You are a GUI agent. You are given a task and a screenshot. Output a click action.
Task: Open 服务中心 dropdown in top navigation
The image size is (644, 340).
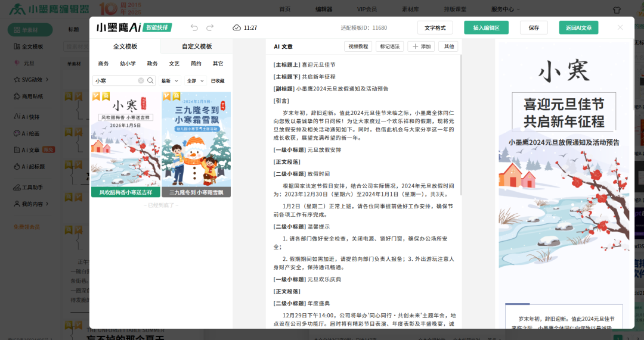coord(505,9)
